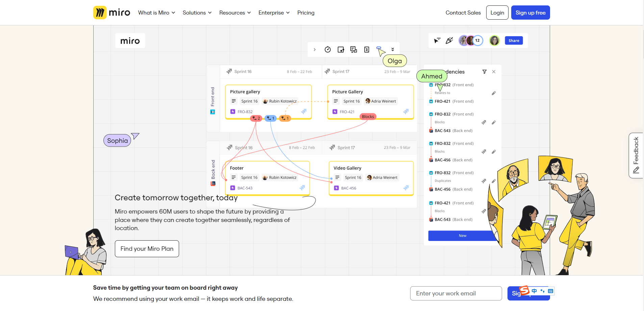The image size is (644, 311).
Task: Click the Sign up free button in header
Action: tap(530, 13)
